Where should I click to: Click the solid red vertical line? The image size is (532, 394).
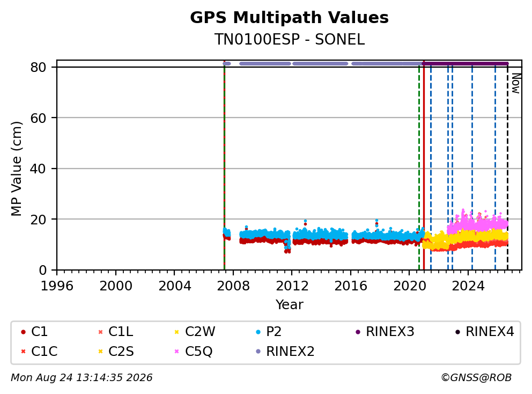[424, 165]
